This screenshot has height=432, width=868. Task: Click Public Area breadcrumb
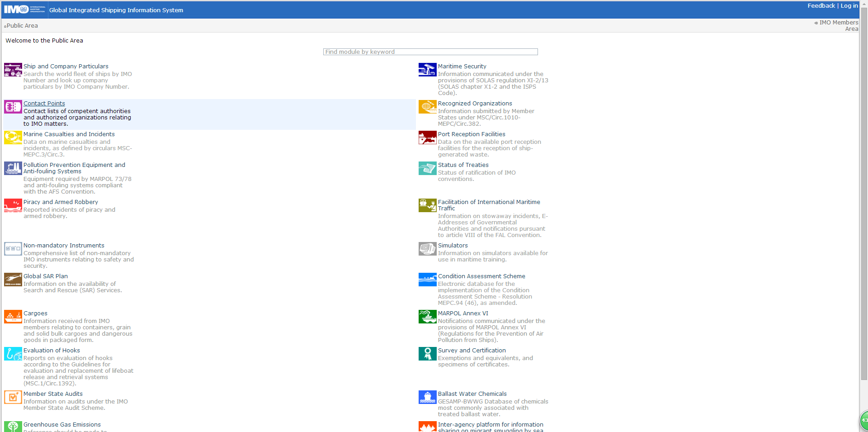(22, 25)
